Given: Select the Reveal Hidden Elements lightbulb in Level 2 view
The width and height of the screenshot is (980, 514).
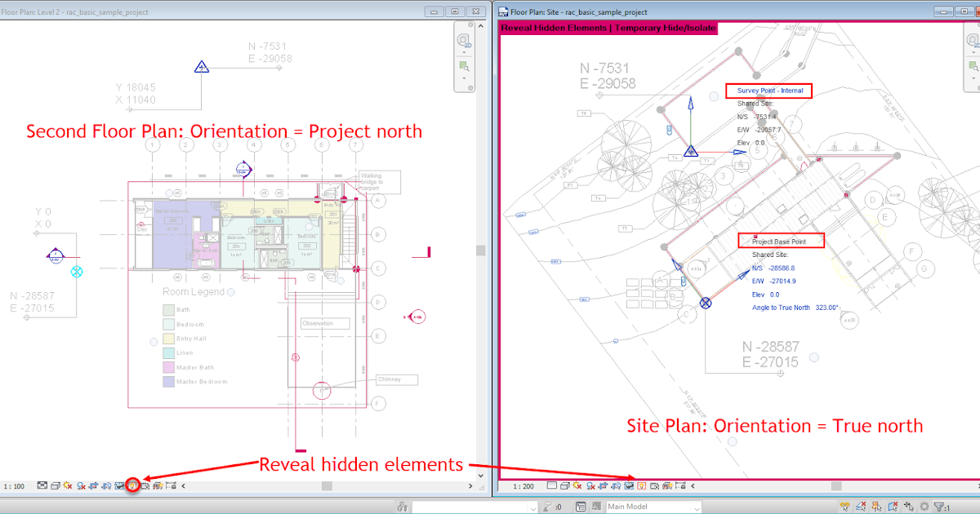Looking at the screenshot, I should point(132,485).
